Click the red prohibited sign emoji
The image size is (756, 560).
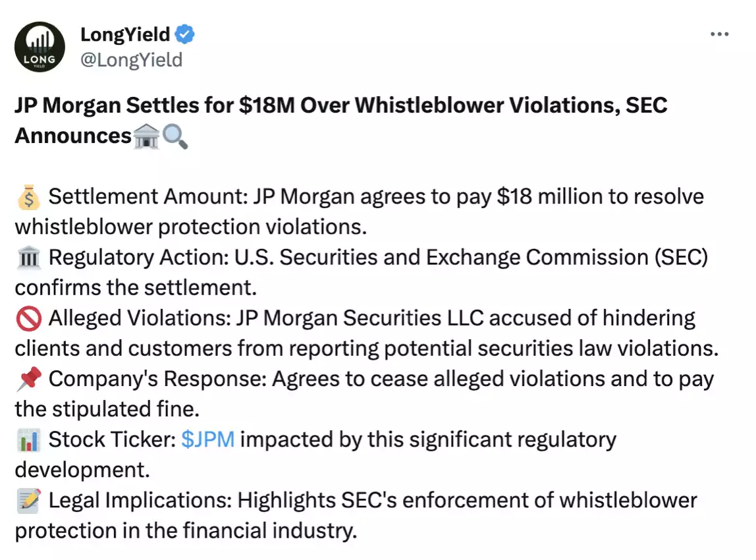point(28,318)
